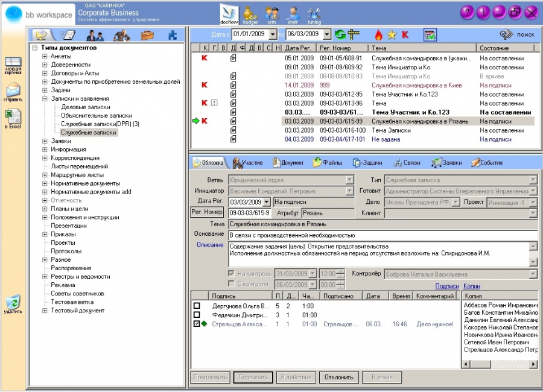Click the yellow star filter icon

point(392,34)
